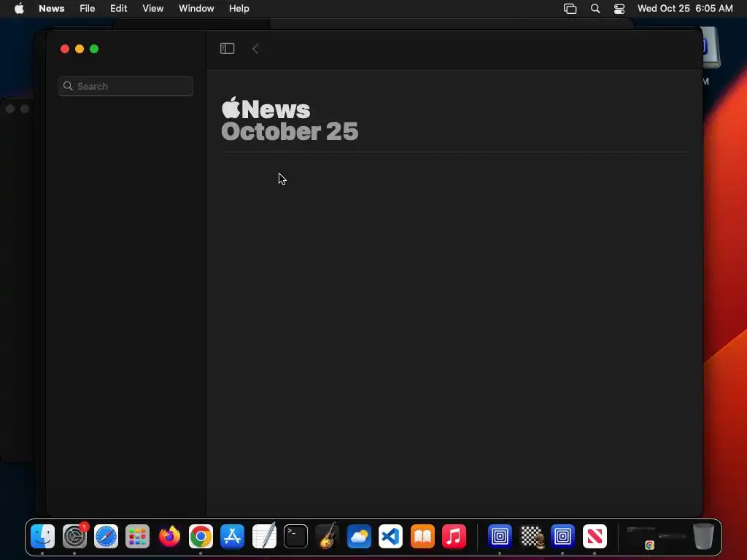Viewport: 747px width, 560px height.
Task: Launch Google Chrome from the Dock
Action: pyautogui.click(x=201, y=537)
